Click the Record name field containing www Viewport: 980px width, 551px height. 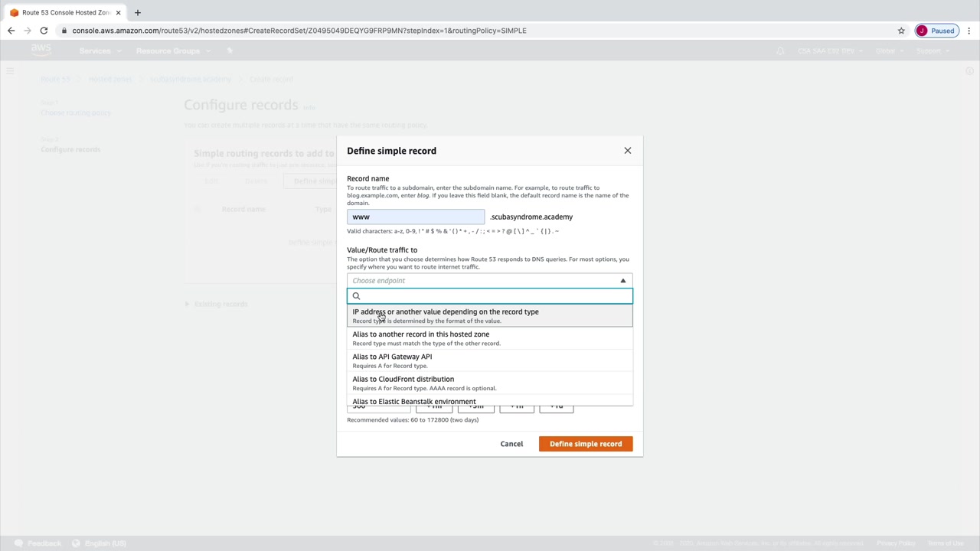(416, 217)
